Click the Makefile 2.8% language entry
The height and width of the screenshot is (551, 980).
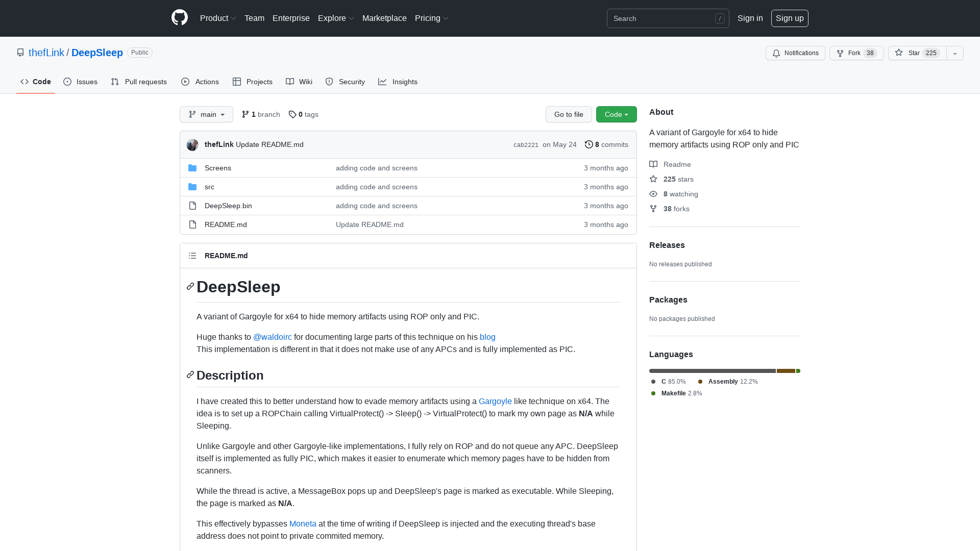coord(677,393)
